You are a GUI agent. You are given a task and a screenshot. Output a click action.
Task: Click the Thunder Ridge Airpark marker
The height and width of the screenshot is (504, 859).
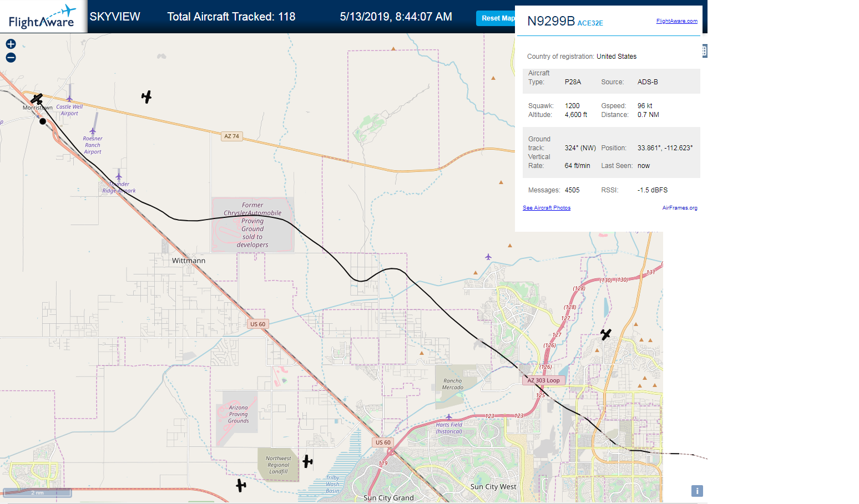(x=119, y=176)
